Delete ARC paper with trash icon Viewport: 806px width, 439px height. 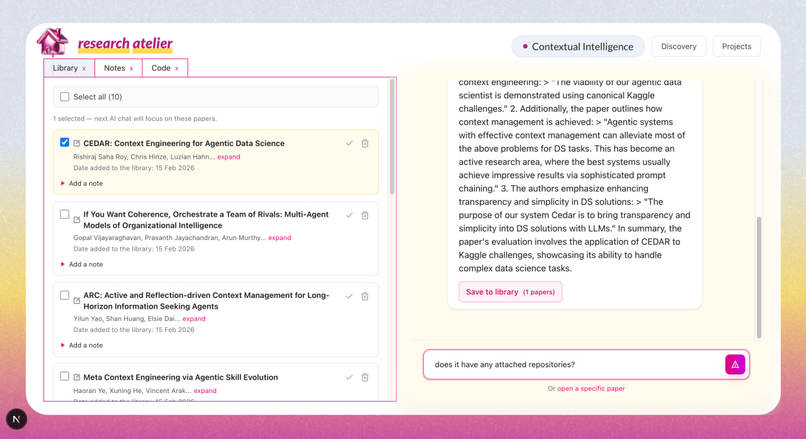365,296
